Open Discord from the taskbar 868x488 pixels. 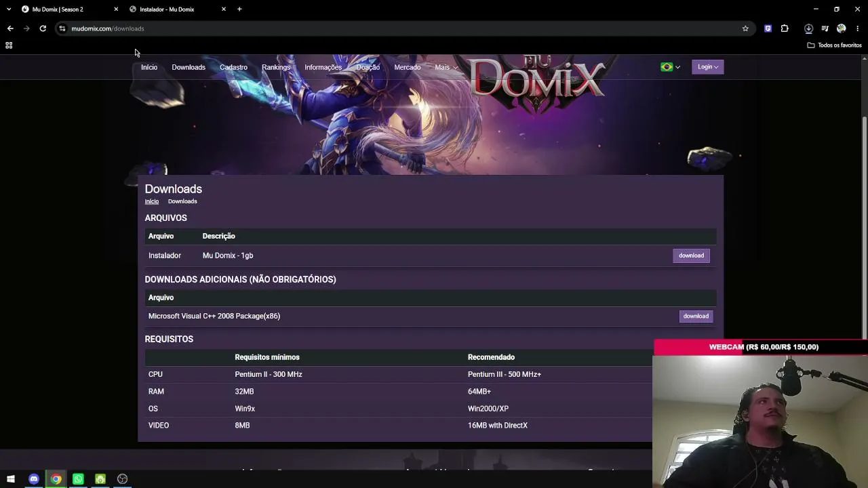pyautogui.click(x=34, y=479)
